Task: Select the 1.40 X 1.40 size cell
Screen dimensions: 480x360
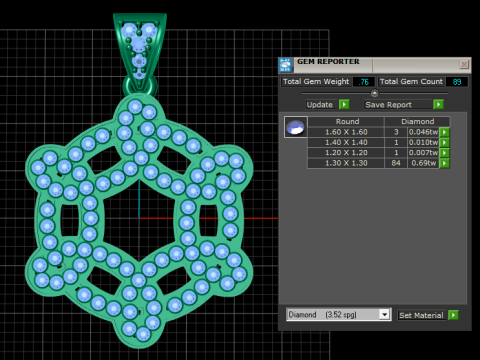Action: tap(346, 142)
